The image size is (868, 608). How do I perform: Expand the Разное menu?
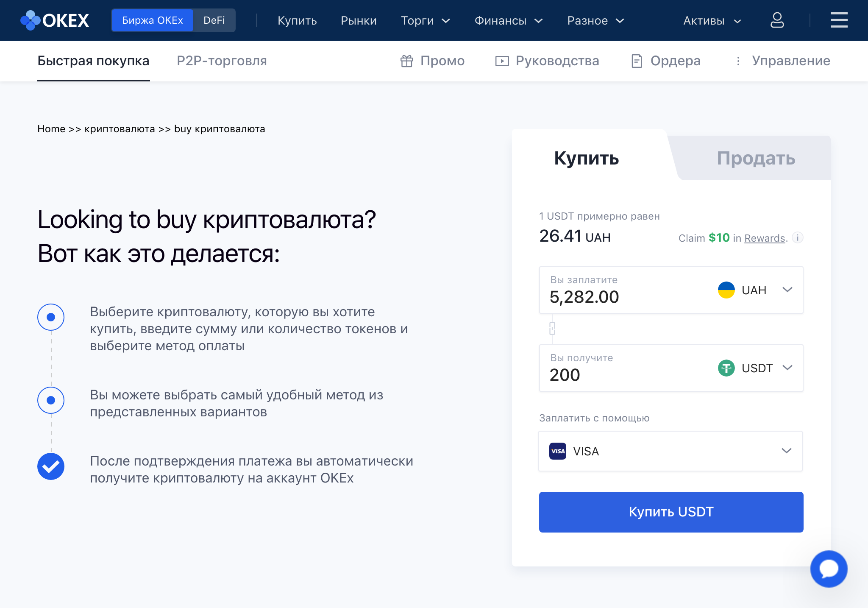(x=595, y=21)
